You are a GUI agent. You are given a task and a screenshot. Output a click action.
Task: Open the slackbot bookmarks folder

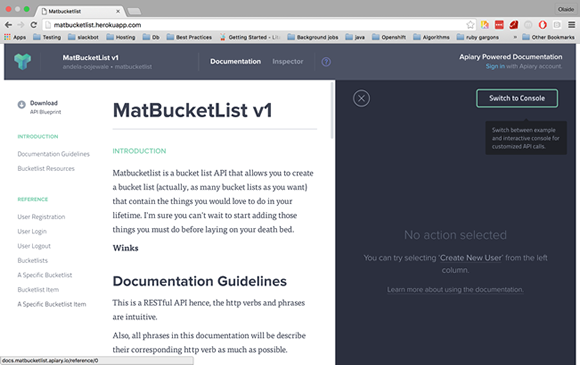(83, 37)
